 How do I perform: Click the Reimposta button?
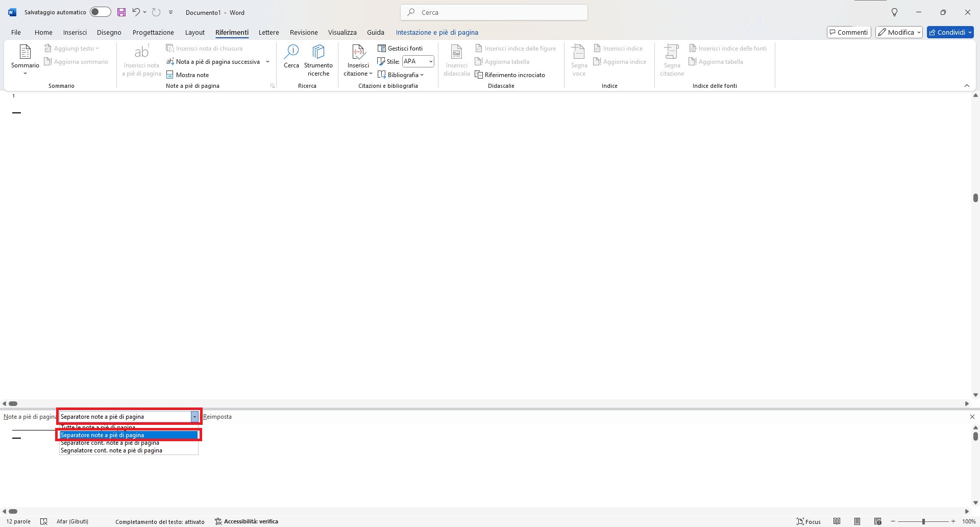(x=217, y=417)
